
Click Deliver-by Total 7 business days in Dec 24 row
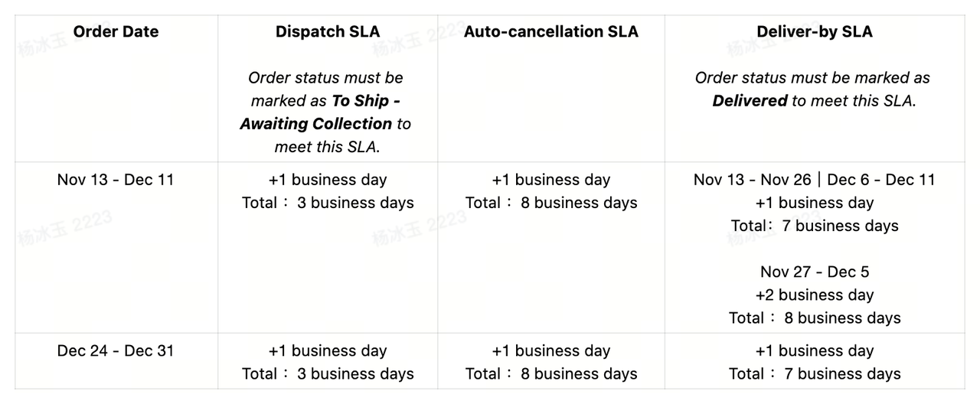815,374
